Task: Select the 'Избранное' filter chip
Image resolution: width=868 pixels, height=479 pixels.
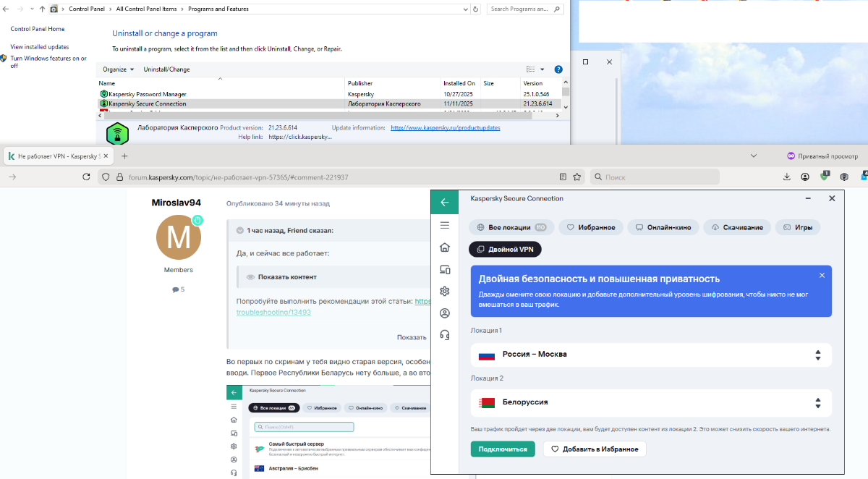Action: 591,227
